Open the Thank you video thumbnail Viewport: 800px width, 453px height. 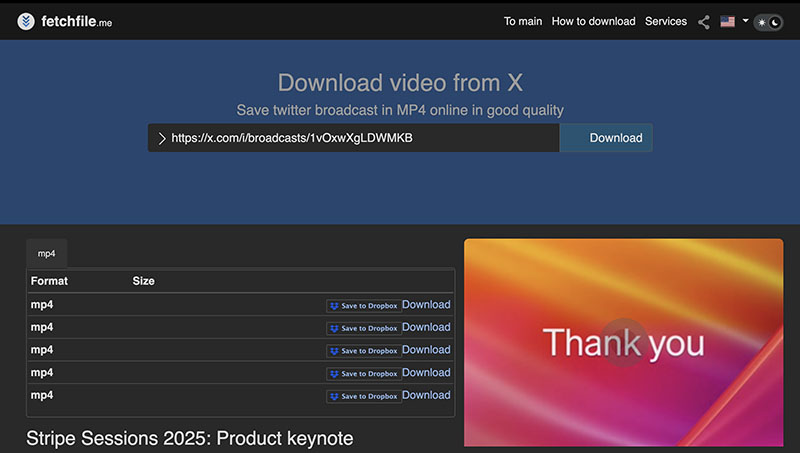point(623,342)
